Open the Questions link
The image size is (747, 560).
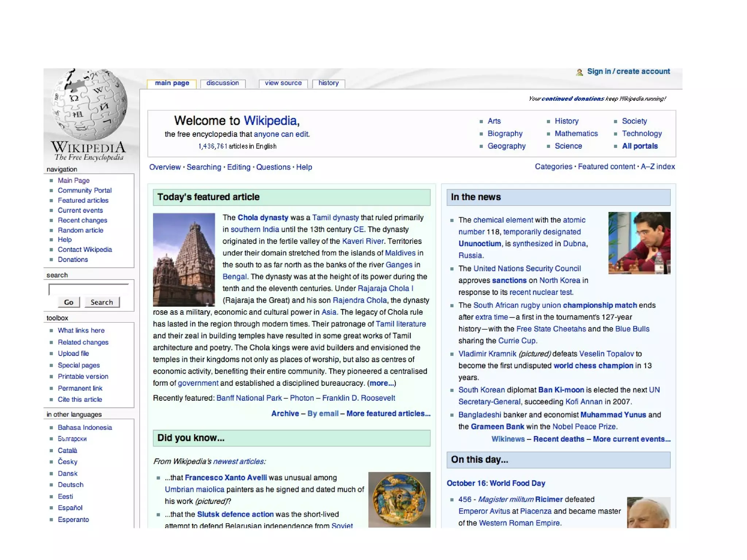(x=273, y=167)
